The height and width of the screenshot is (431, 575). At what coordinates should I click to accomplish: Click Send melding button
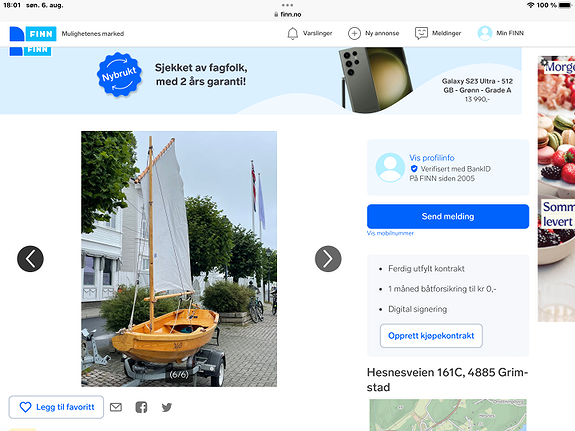pyautogui.click(x=448, y=216)
